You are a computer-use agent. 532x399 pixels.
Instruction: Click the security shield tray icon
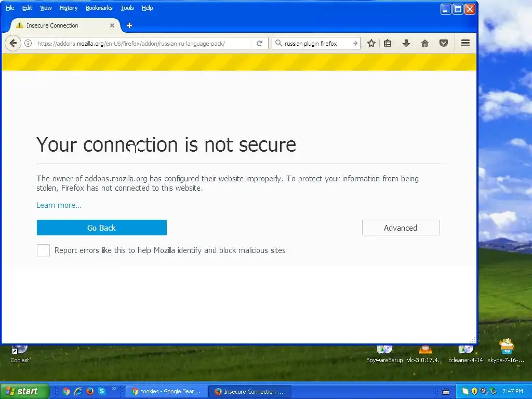point(474,391)
